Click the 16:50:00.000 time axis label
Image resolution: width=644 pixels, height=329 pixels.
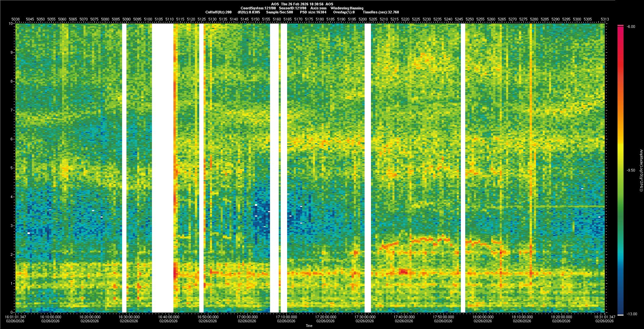(208, 317)
